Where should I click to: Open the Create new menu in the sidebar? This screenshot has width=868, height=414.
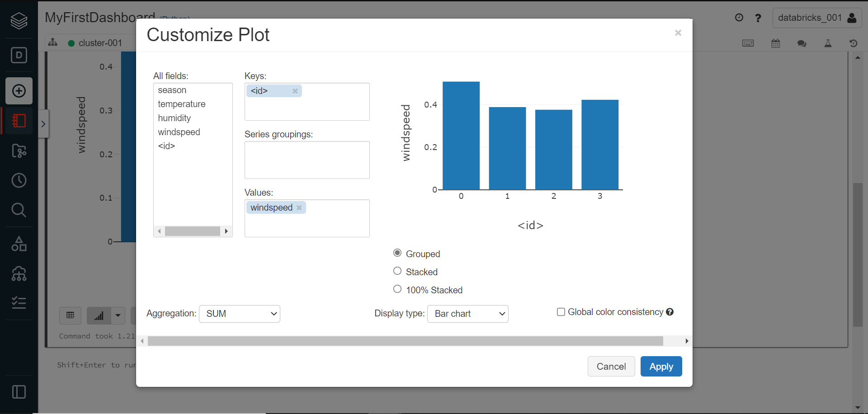coord(19,90)
